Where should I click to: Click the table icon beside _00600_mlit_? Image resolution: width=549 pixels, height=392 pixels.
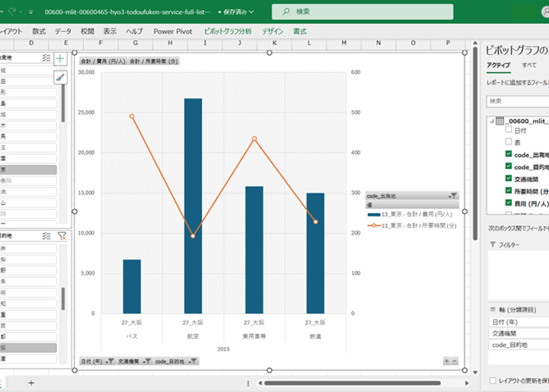point(500,121)
